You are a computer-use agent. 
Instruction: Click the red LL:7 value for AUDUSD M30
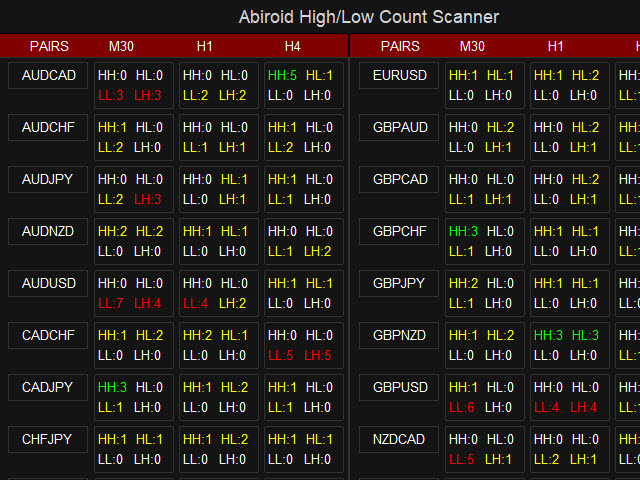(x=111, y=303)
